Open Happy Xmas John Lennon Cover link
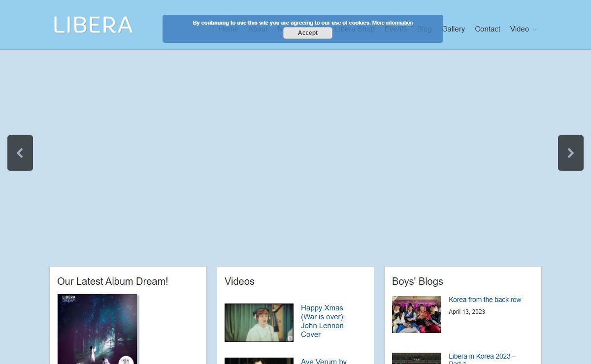Screen dimensions: 591x364 click(x=323, y=321)
